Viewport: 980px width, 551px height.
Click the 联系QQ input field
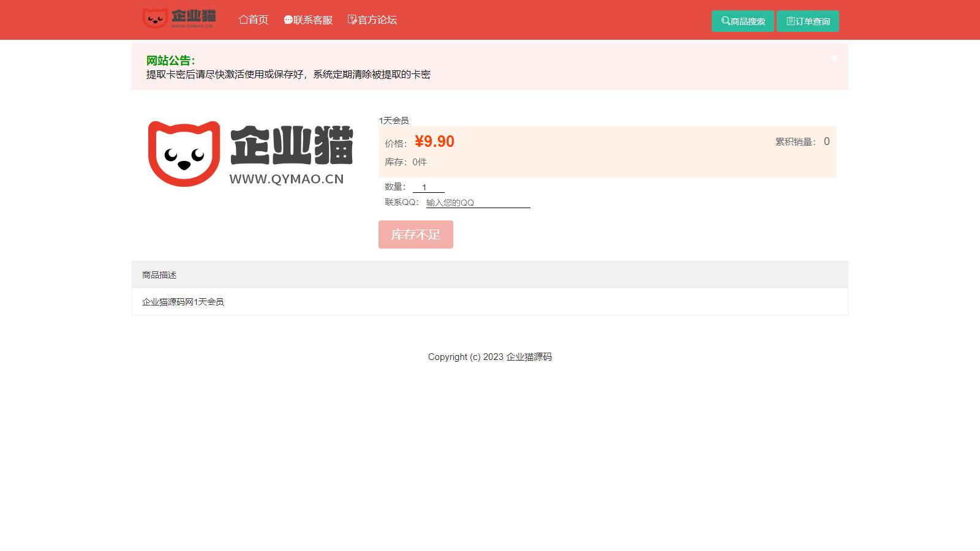point(478,203)
